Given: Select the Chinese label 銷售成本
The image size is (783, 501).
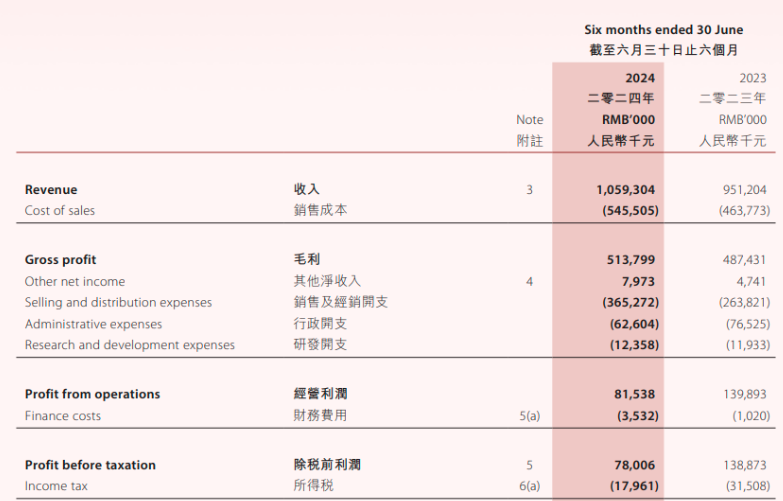Looking at the screenshot, I should (320, 210).
